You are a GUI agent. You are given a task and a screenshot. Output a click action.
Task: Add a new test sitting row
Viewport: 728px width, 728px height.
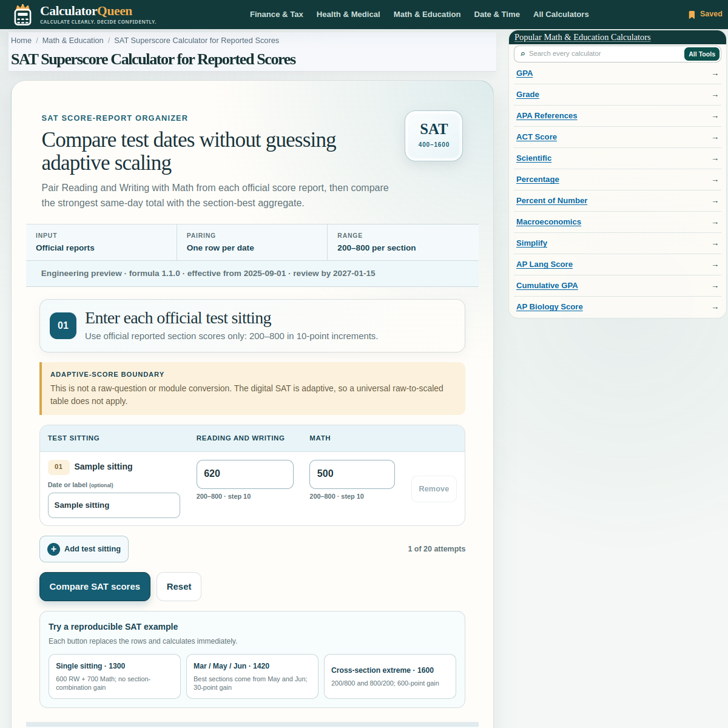(84, 549)
